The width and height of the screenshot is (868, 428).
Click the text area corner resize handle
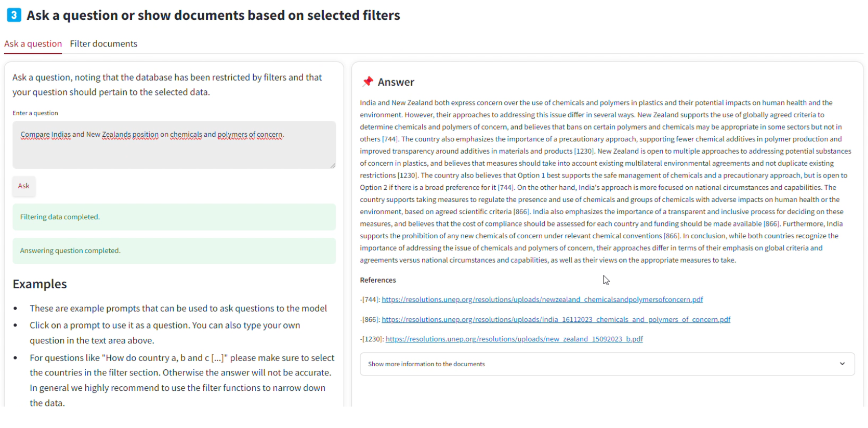[333, 165]
